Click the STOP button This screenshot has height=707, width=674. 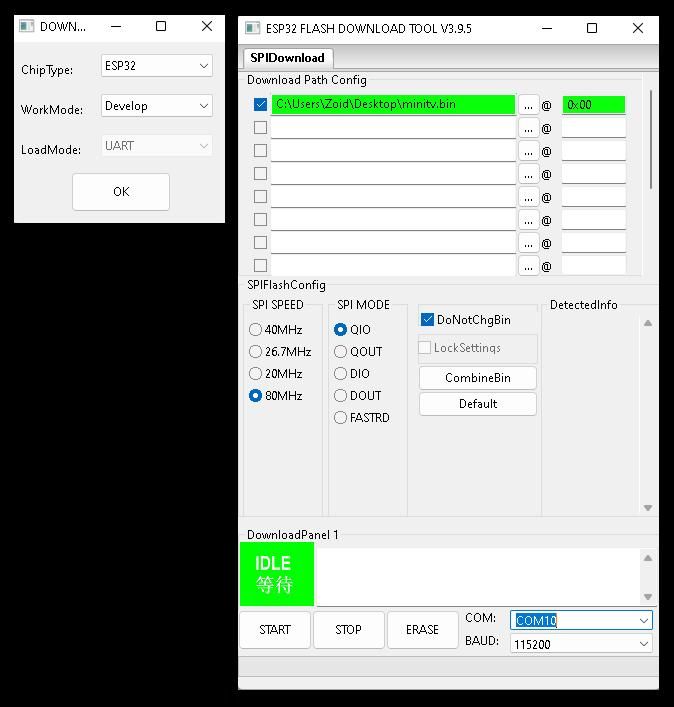(x=348, y=629)
